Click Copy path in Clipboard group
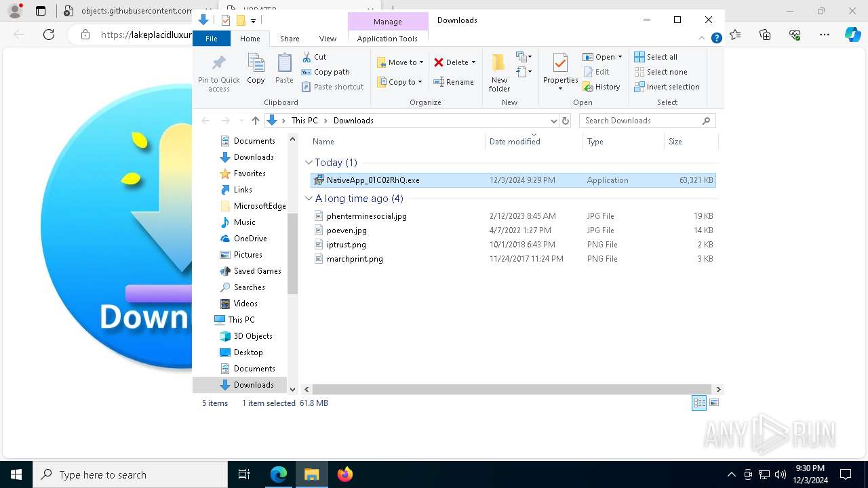Viewport: 868px width, 488px height. (x=325, y=72)
